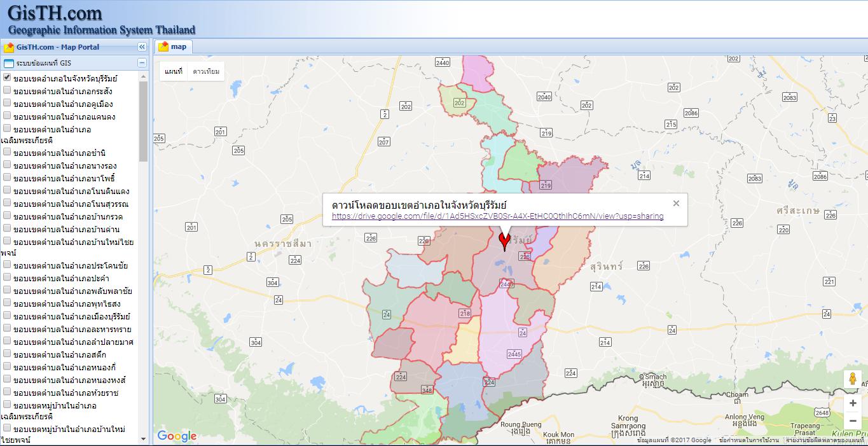
Task: Enable ขอบเขตตำบลในอำเภอกระสัง layer
Action: click(7, 90)
